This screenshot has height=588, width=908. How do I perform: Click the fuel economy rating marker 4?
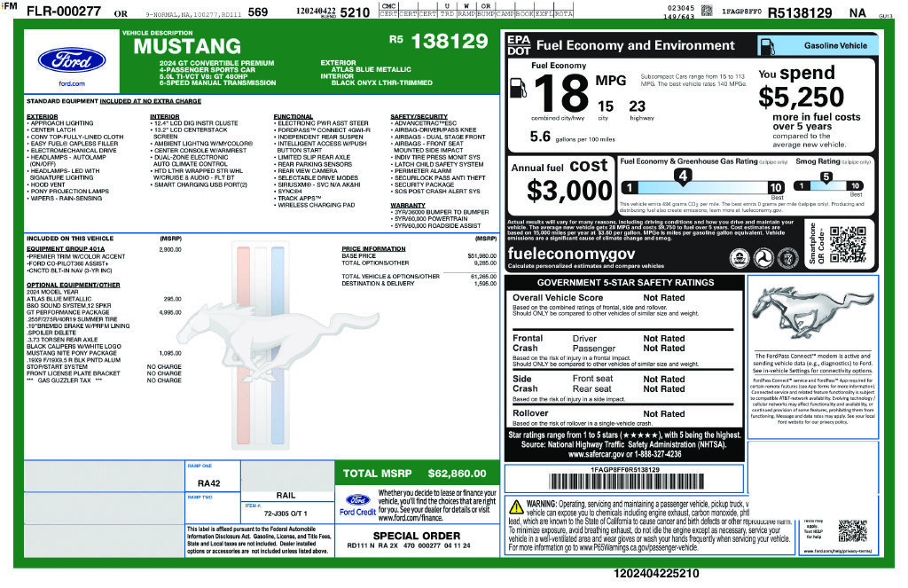click(684, 176)
